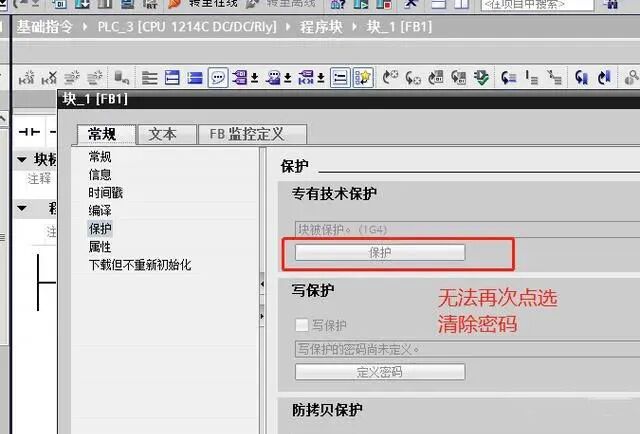Click the 转至在线 go online button
Image resolution: width=640 pixels, height=434 pixels.
point(202,4)
